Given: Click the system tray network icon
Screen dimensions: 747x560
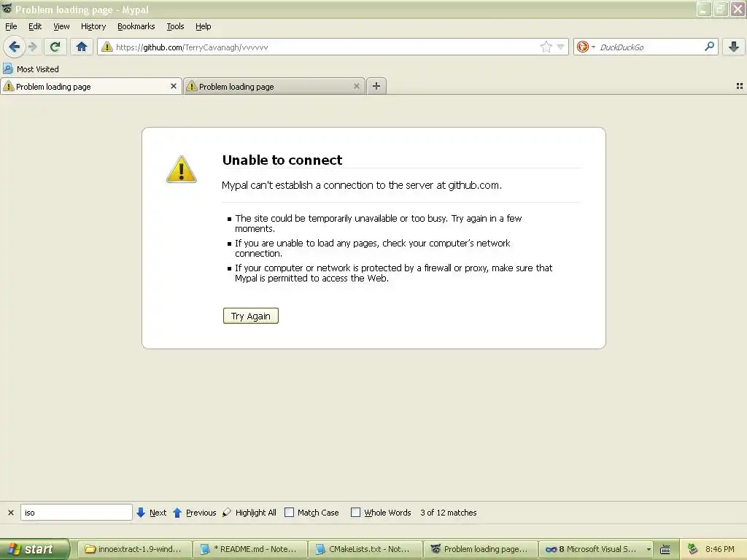Looking at the screenshot, I should point(693,549).
